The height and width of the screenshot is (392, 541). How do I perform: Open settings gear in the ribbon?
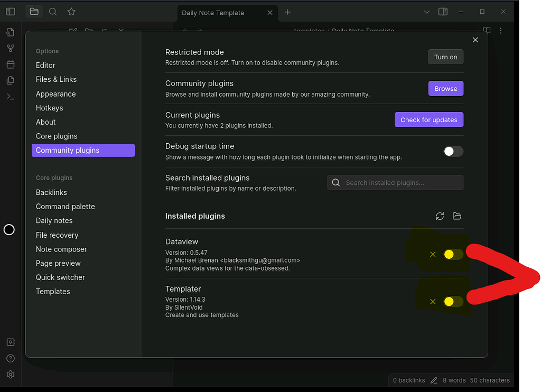pos(11,375)
